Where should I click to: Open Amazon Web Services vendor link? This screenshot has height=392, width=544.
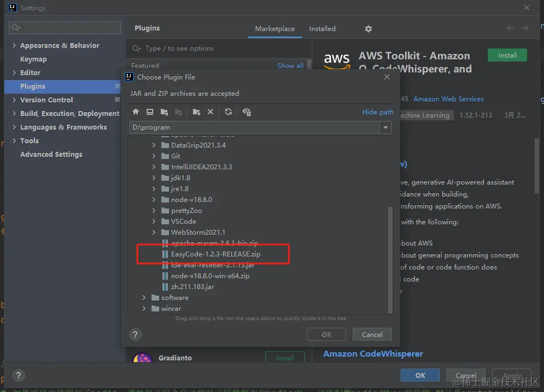tap(449, 99)
